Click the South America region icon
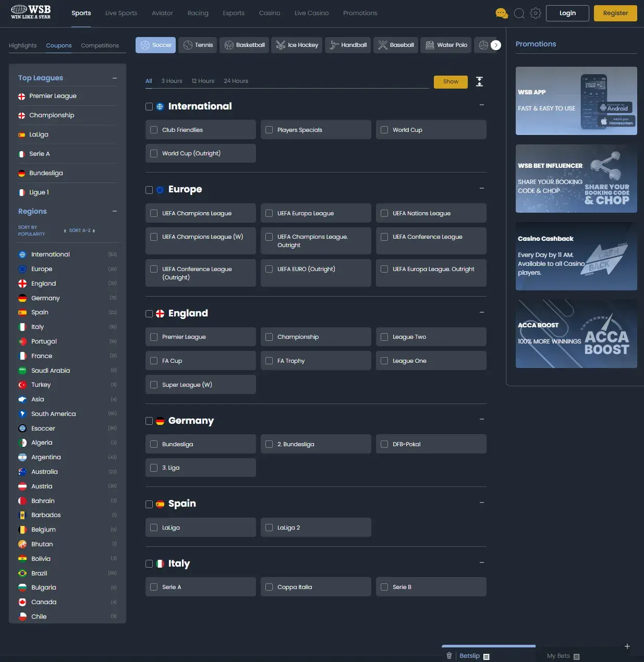This screenshot has height=662, width=644. point(22,414)
